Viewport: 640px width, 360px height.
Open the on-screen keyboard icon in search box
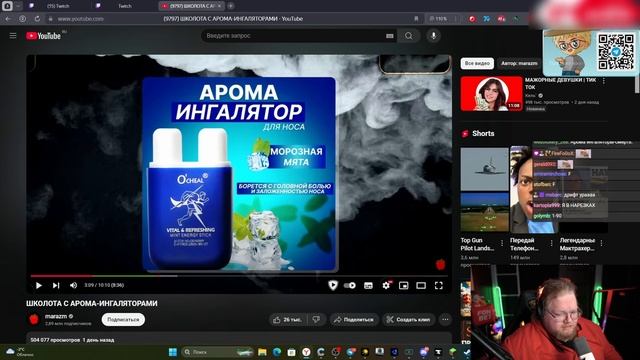coord(389,36)
